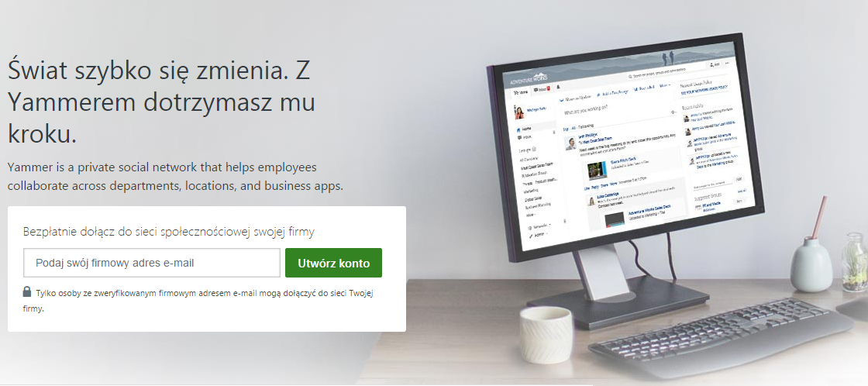Click the search magnifier icon on the monitor
Viewport: 868px width, 386px height.
(630, 76)
